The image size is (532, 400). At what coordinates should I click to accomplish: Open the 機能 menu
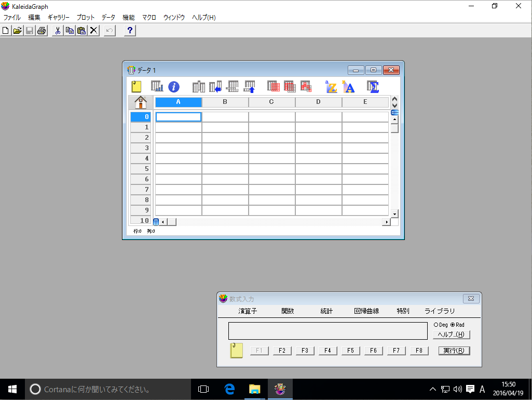[129, 17]
